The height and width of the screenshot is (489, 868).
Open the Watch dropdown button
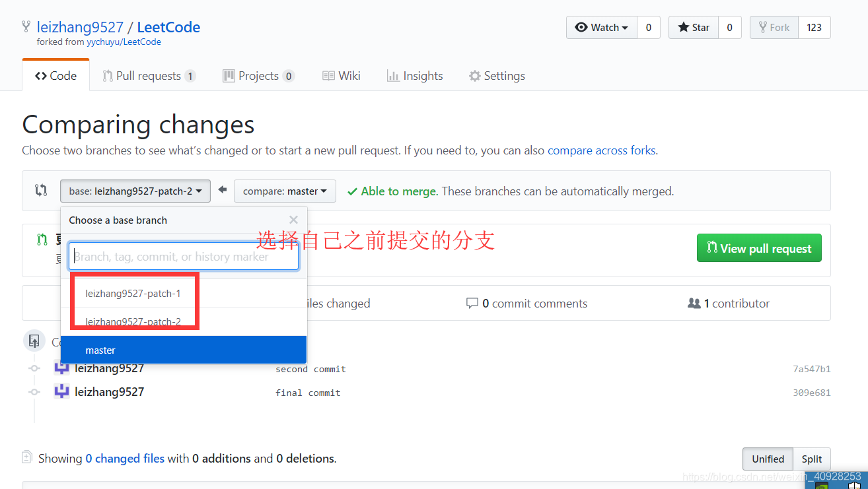point(602,27)
